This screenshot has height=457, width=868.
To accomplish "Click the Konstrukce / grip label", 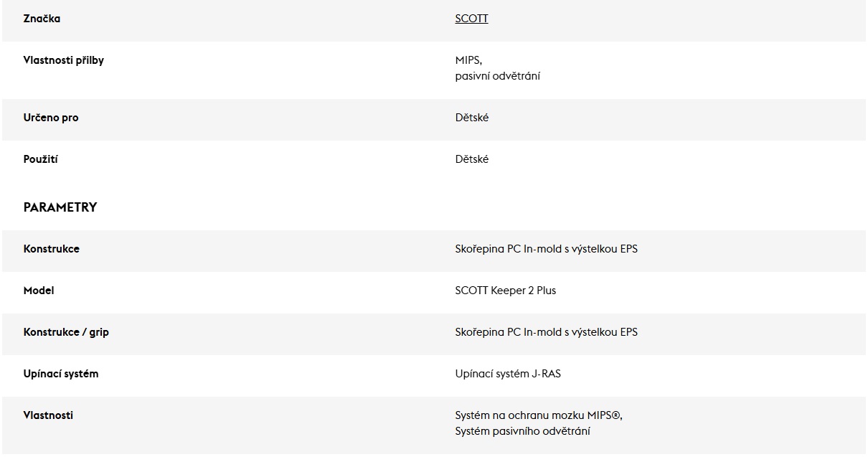I will pyautogui.click(x=66, y=332).
